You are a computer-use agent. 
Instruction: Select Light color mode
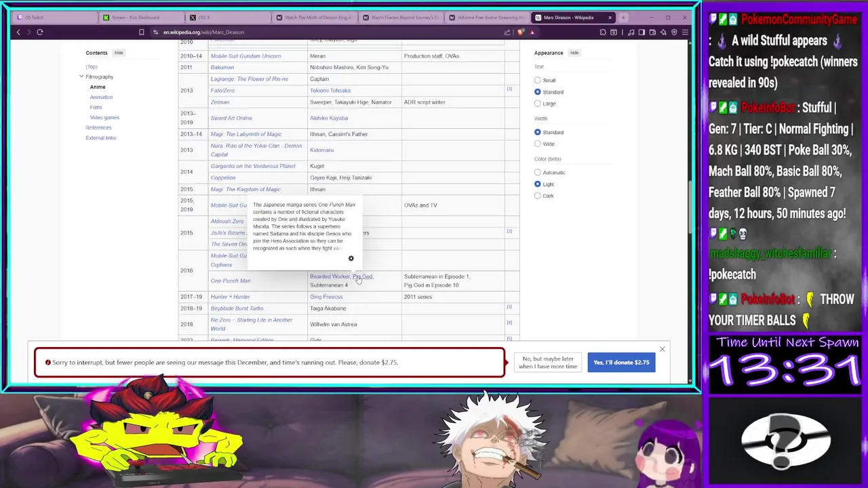click(538, 184)
